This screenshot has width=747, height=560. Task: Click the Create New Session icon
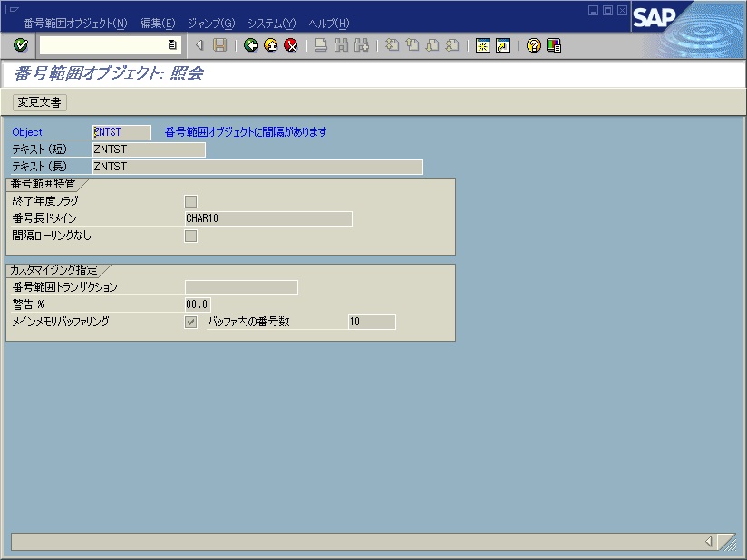click(483, 45)
